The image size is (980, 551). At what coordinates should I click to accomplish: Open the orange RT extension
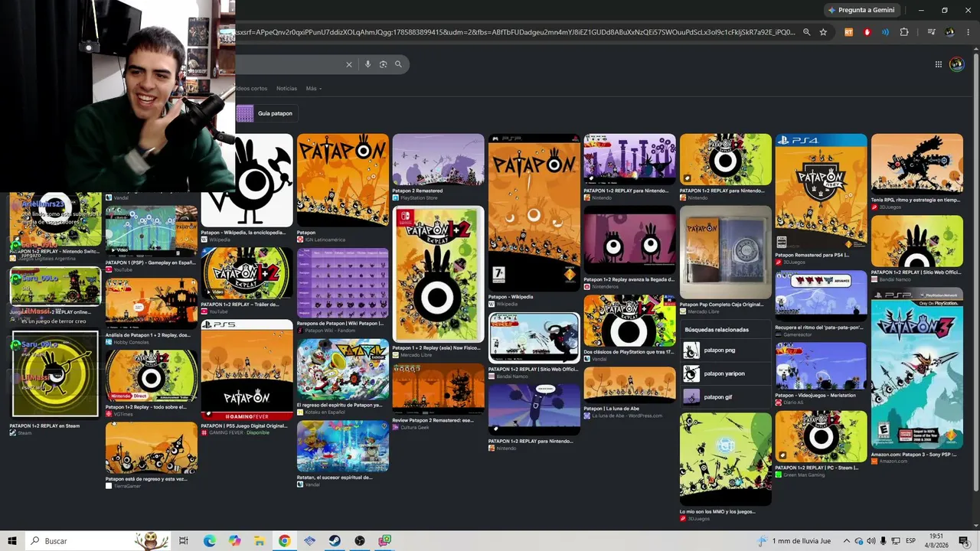click(848, 32)
